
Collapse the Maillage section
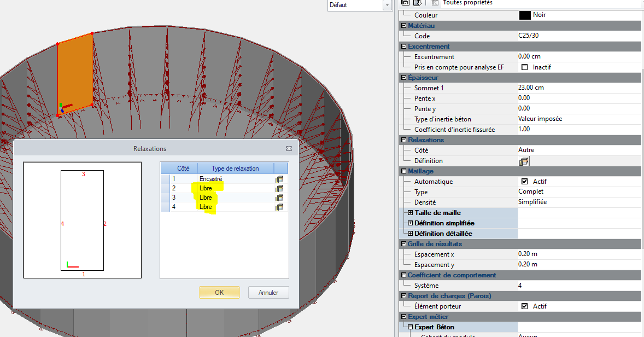(x=404, y=171)
